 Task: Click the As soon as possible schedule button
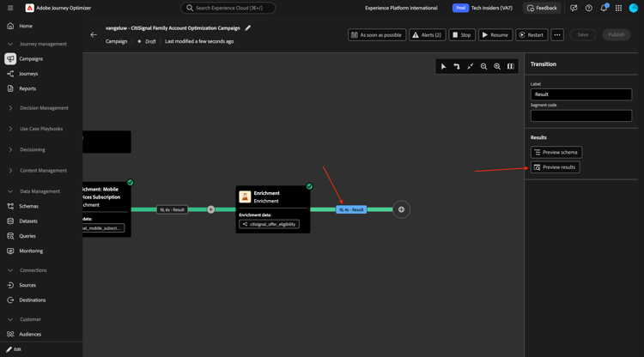tap(377, 35)
